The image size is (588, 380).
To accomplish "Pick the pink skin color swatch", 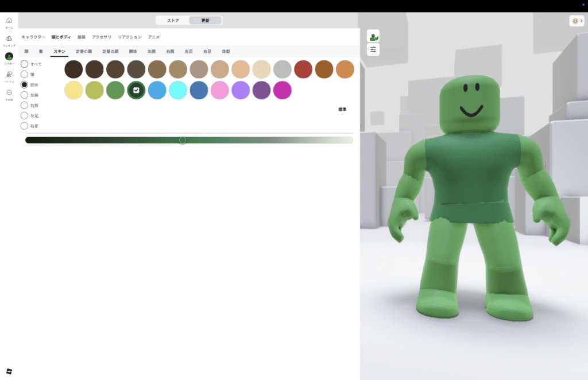I will 220,90.
